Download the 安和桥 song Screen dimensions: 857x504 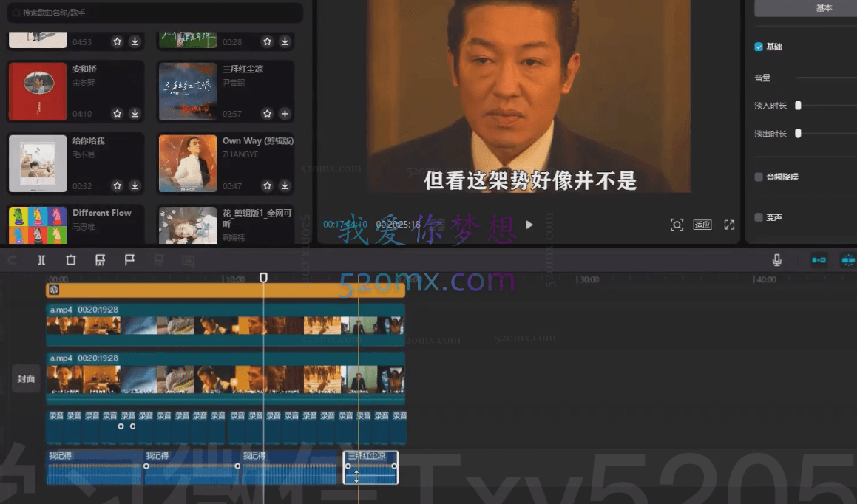135,114
